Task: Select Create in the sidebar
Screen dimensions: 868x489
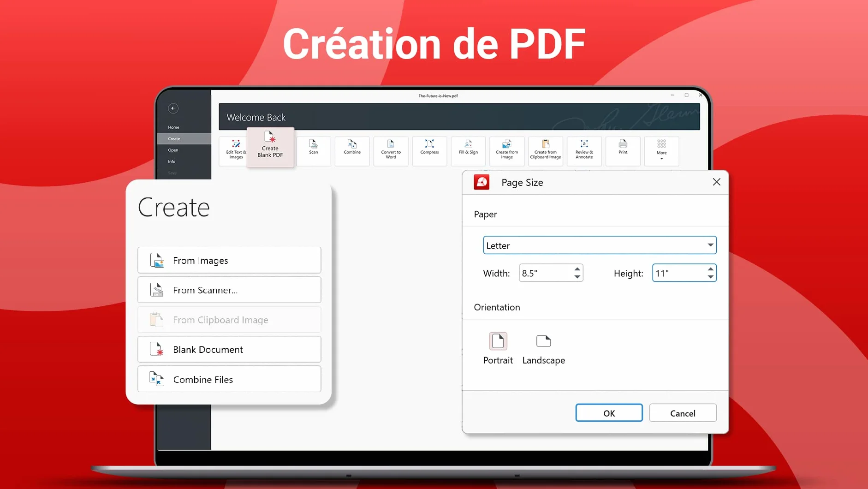Action: pos(184,138)
